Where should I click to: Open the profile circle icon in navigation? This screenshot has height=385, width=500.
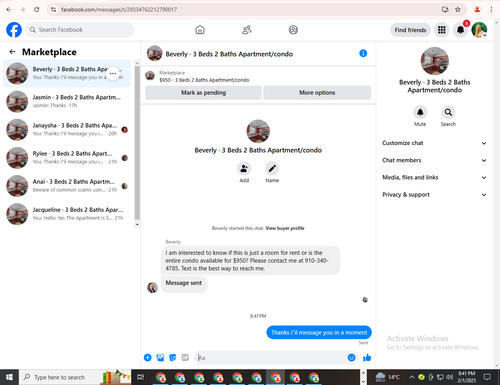point(293,30)
